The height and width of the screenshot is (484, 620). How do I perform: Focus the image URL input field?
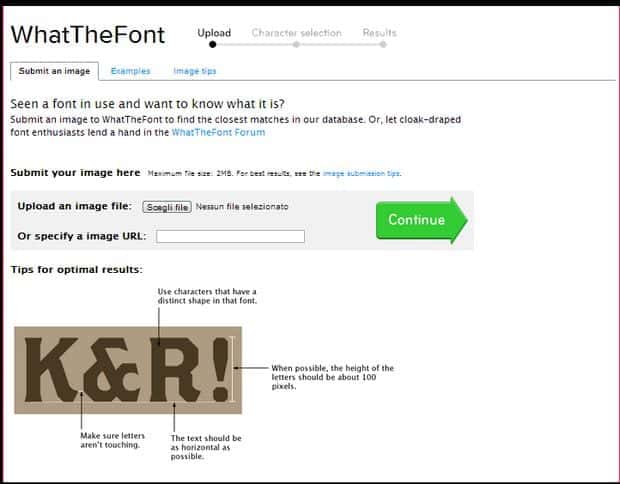point(230,236)
